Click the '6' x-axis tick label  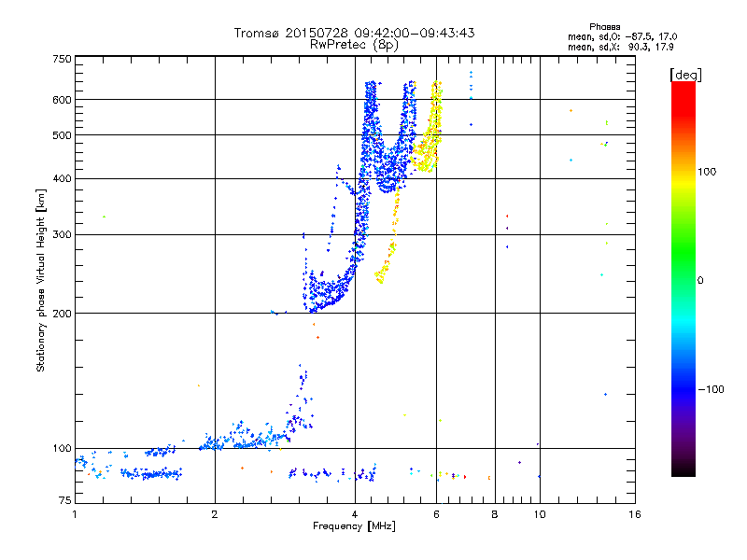click(436, 514)
